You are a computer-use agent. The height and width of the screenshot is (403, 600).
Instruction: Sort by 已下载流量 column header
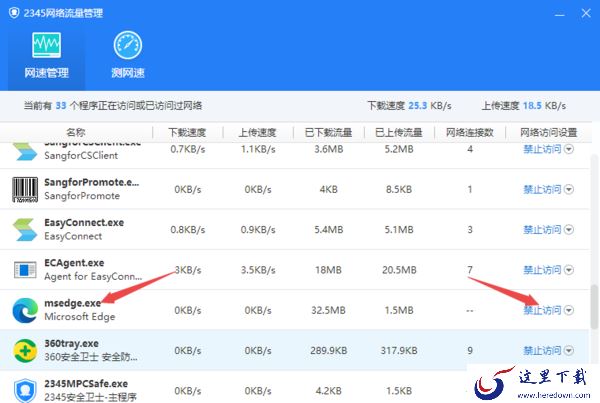coord(328,132)
